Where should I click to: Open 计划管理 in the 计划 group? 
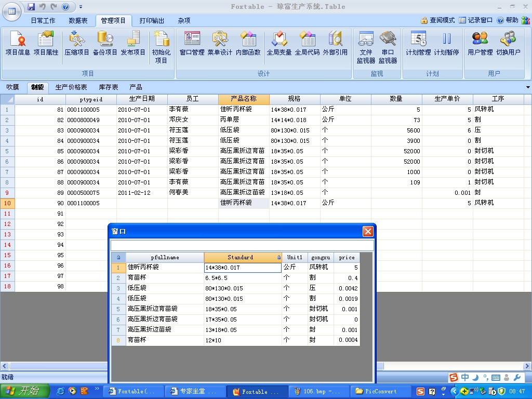tap(418, 44)
